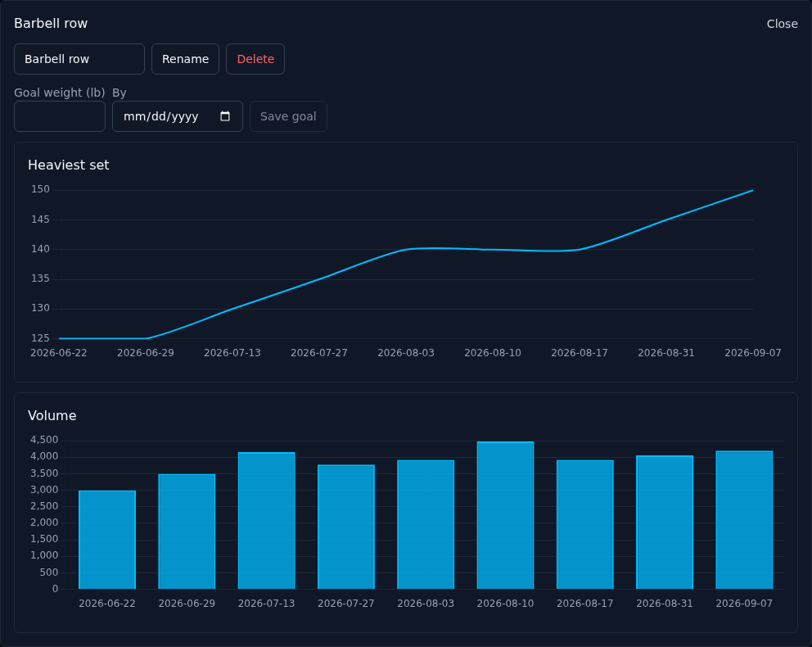
Task: Click the Goal weight (lb) input
Action: [x=60, y=116]
